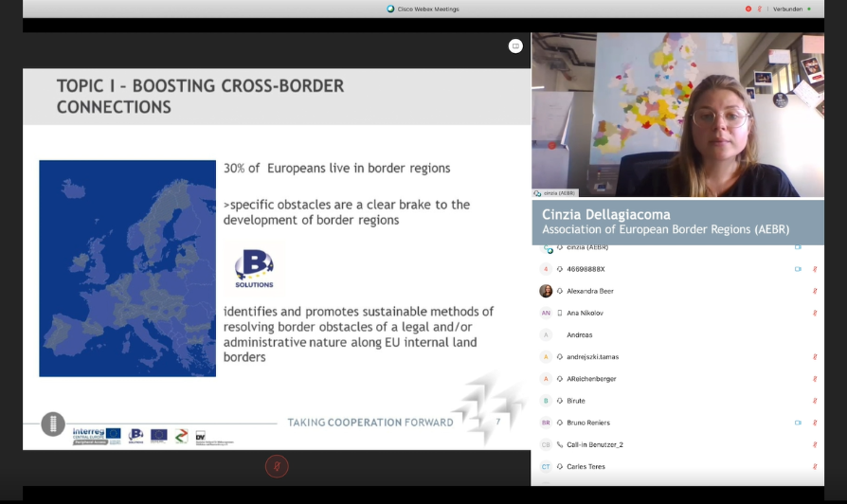The height and width of the screenshot is (504, 847).
Task: Open the active speaker video of Cinzia
Action: 678,115
